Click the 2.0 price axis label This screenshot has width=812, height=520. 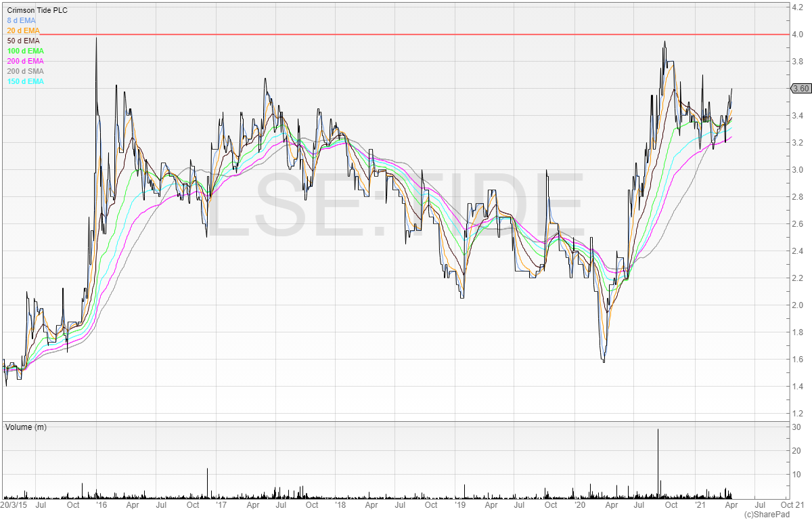coord(798,305)
